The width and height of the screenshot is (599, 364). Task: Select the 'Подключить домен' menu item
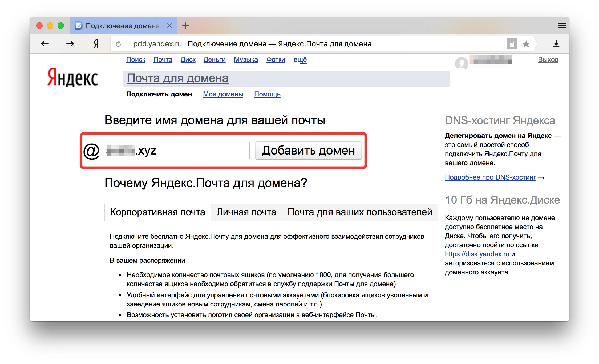pyautogui.click(x=159, y=94)
